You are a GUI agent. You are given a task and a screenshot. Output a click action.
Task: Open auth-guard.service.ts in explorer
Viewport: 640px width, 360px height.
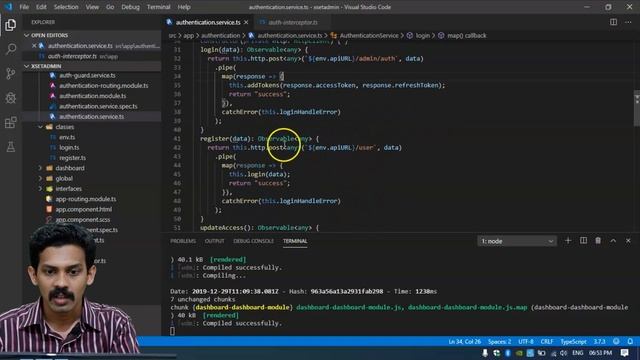pyautogui.click(x=87, y=75)
